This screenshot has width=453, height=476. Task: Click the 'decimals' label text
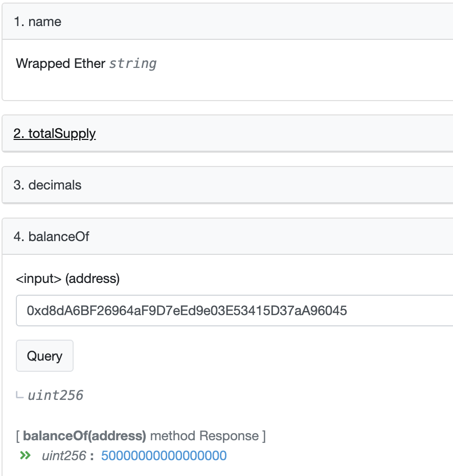(55, 185)
